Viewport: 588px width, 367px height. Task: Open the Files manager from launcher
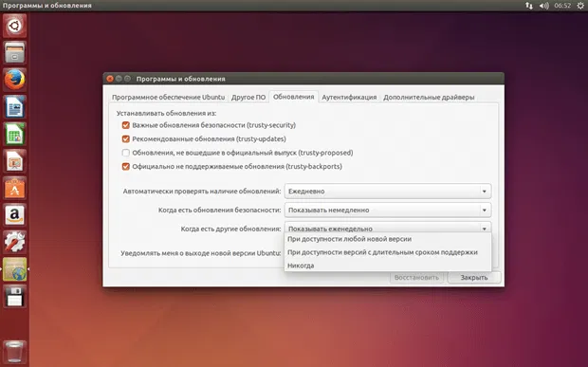click(14, 53)
